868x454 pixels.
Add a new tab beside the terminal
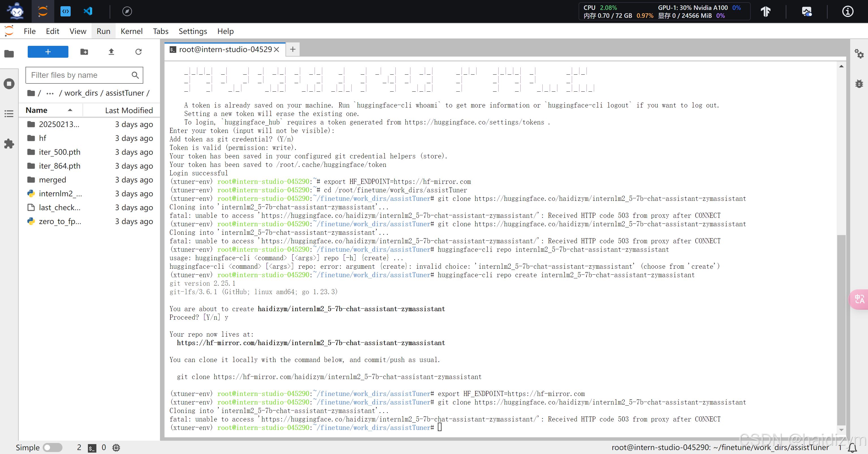(x=293, y=49)
